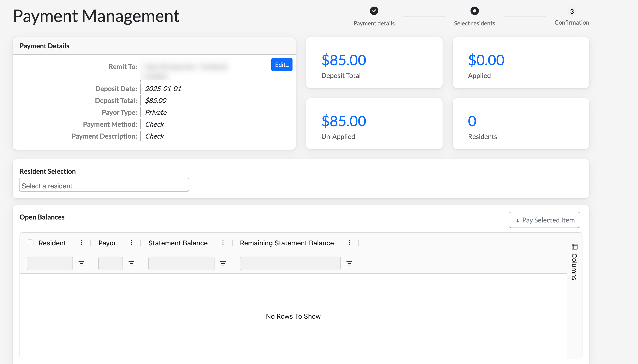Screen dimensions: 638x364
Task: Go to the Confirmation step
Action: (571, 12)
